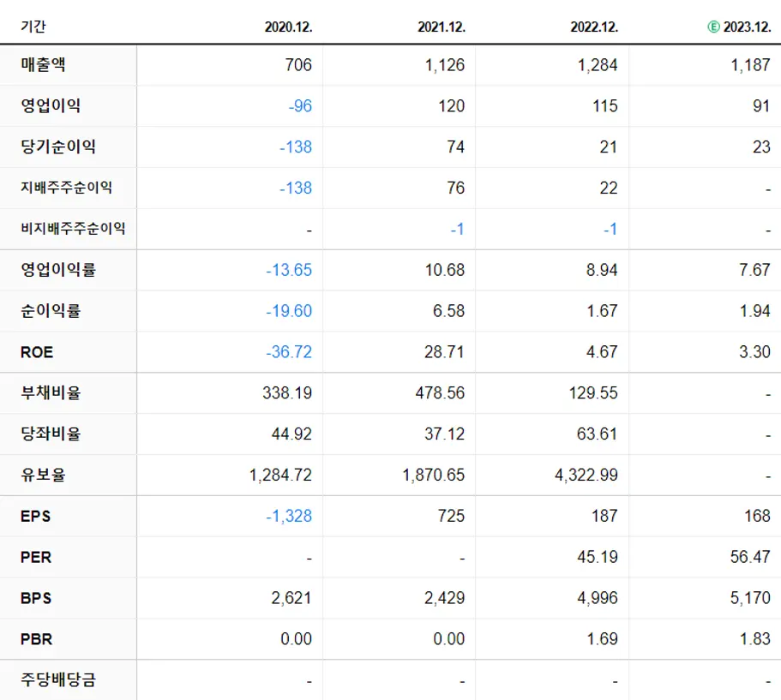This screenshot has width=781, height=700.
Task: Click the 1.83 PBR value
Action: [755, 639]
